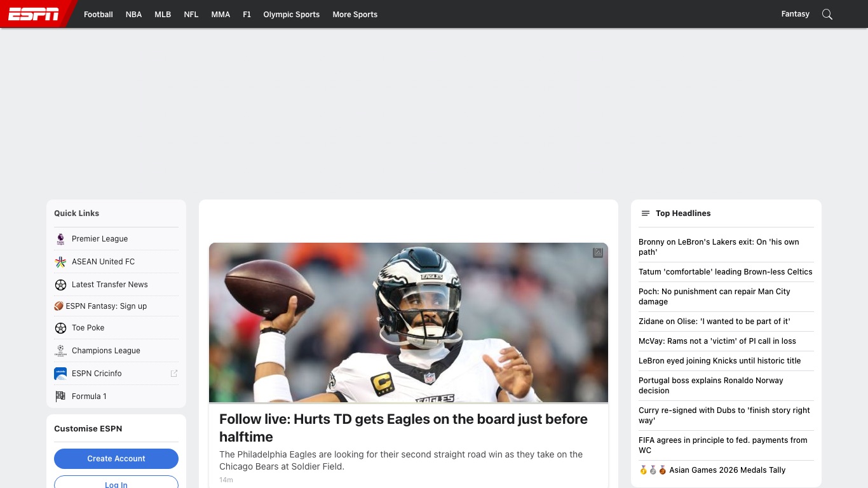868x488 pixels.
Task: Open the ESPN Fantasy: Sign up link
Action: point(106,306)
